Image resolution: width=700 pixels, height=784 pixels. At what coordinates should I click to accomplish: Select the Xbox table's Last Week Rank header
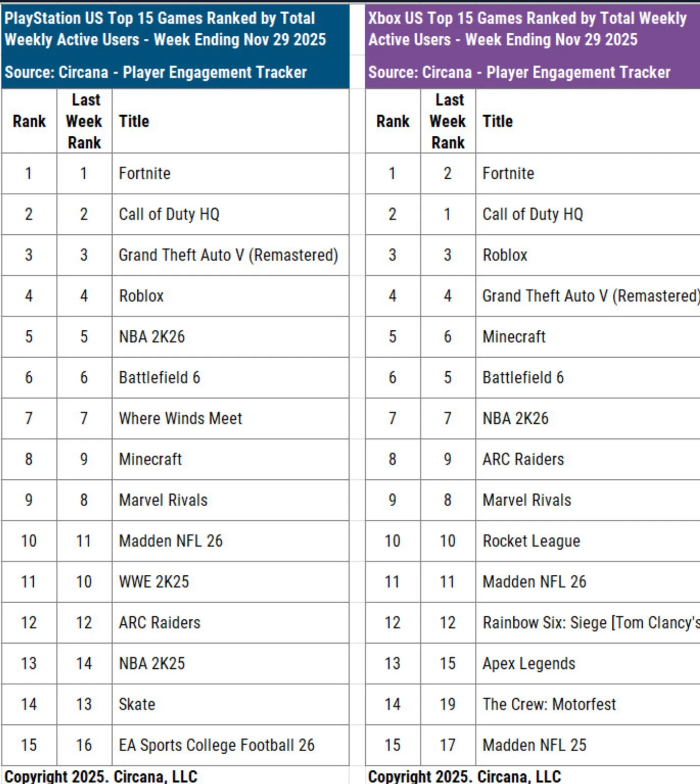(448, 121)
